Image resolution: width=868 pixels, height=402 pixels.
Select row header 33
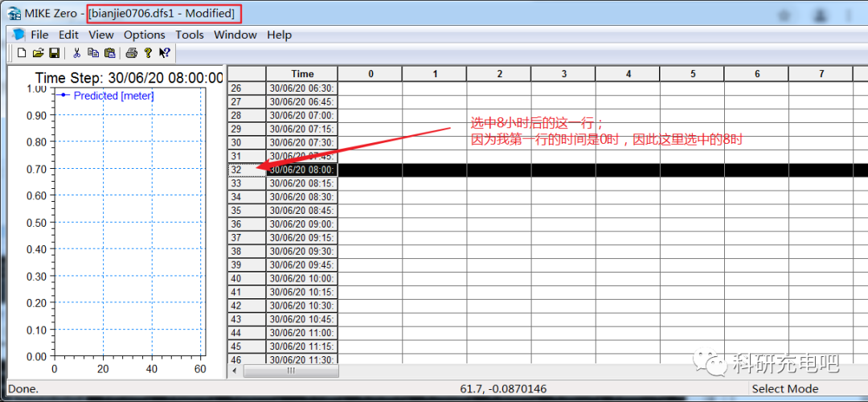[247, 183]
